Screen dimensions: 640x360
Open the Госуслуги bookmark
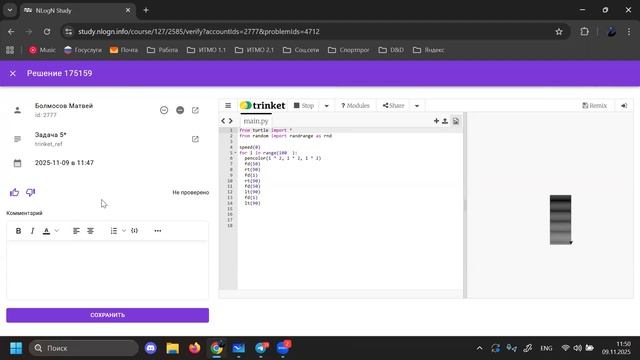pyautogui.click(x=83, y=50)
